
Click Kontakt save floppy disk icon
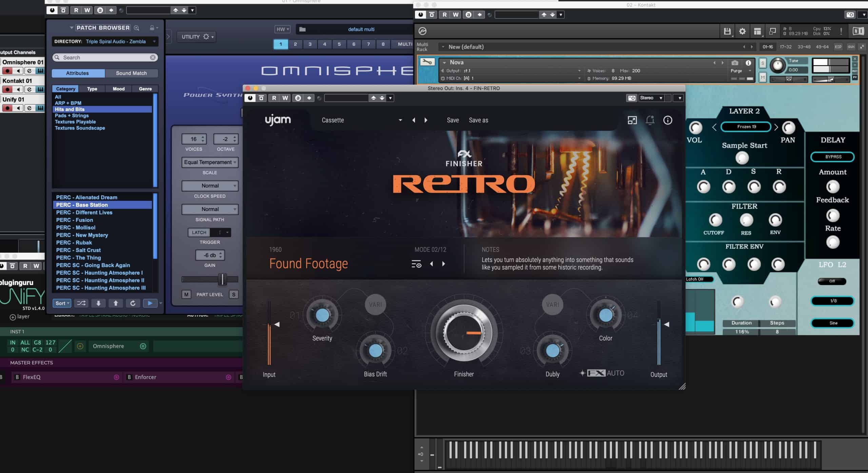tap(727, 31)
